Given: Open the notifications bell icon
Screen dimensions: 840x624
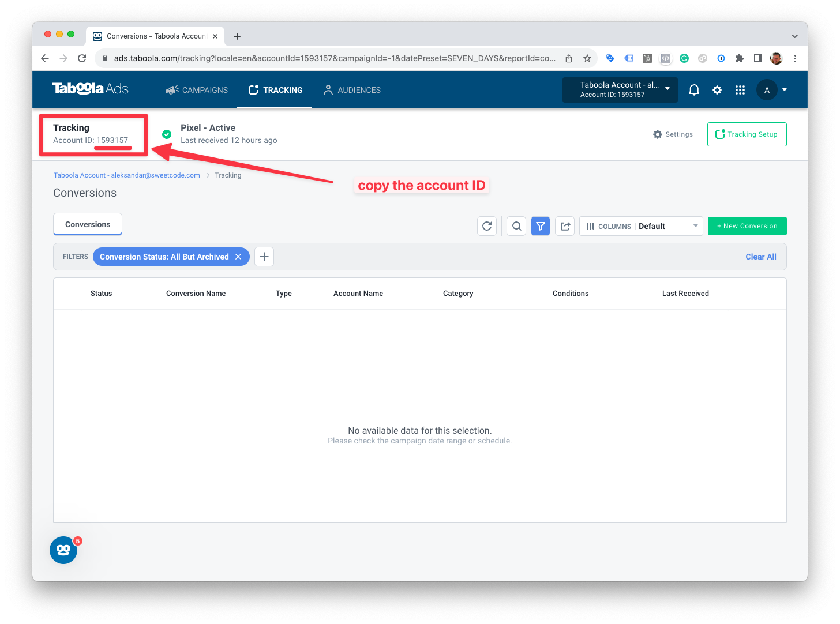Looking at the screenshot, I should (693, 89).
